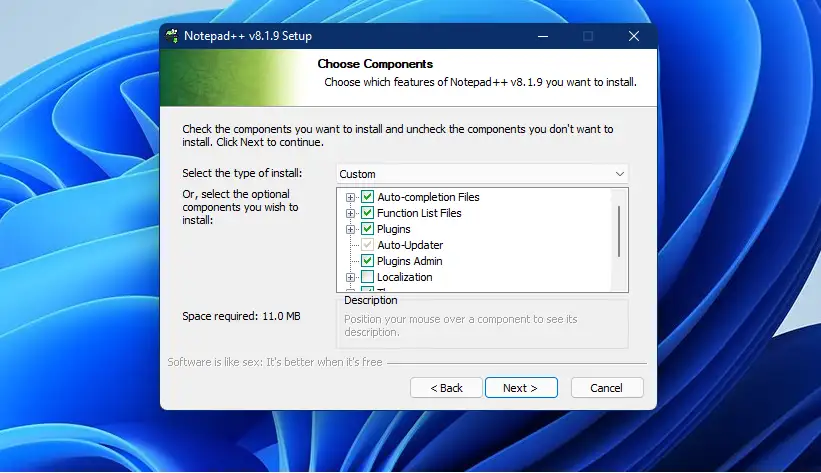Image resolution: width=821 pixels, height=473 pixels.
Task: Click the Choose Components heading
Action: click(x=375, y=64)
